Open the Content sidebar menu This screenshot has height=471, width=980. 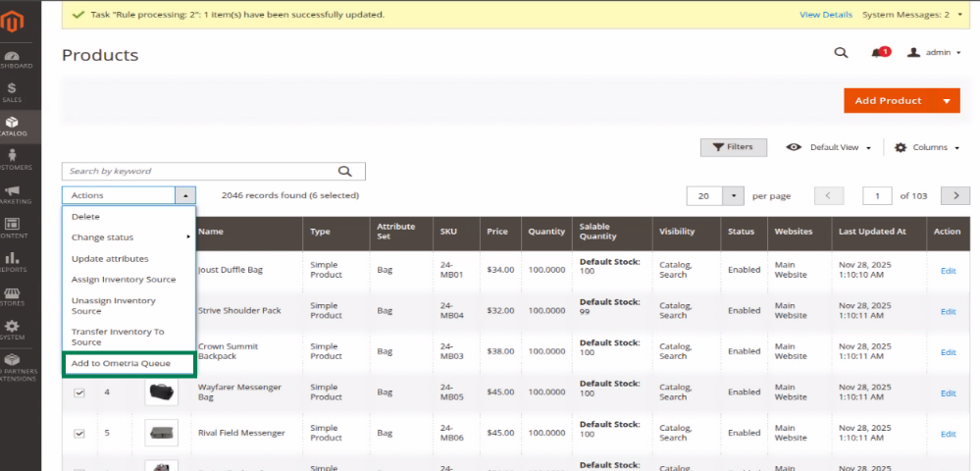(12, 229)
